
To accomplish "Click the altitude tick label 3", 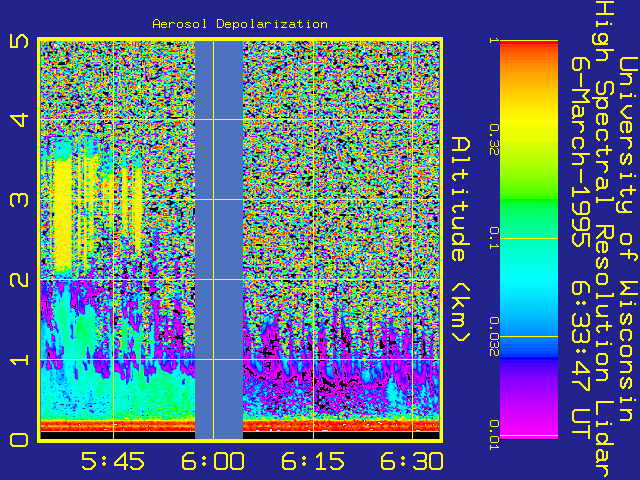I will [x=19, y=200].
